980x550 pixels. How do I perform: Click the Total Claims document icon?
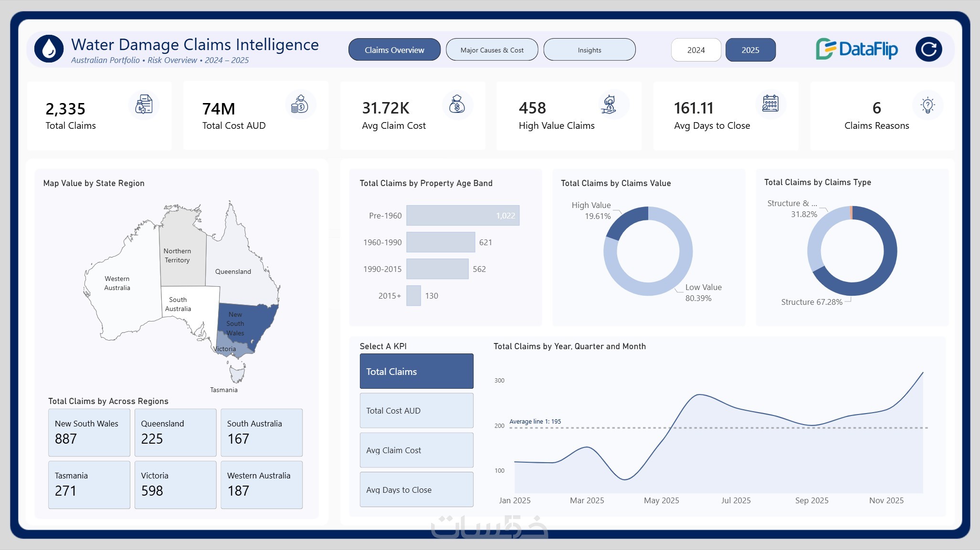coord(144,104)
